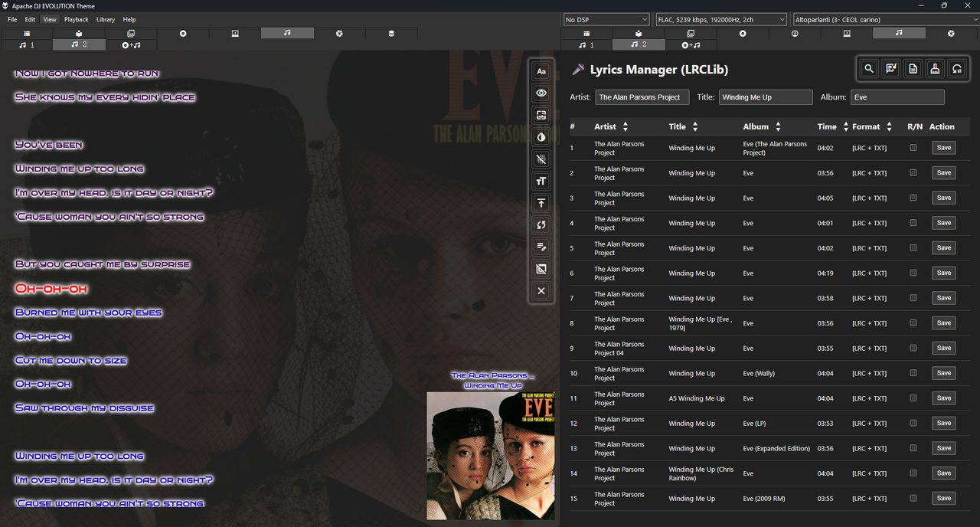Screen dimensions: 980x527
Task: Save lyrics from row 2
Action: pos(944,173)
